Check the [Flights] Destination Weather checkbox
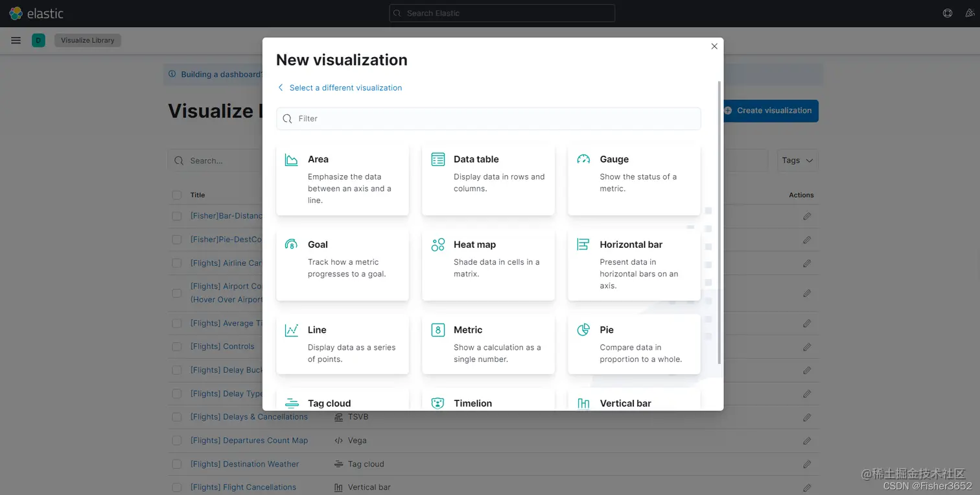This screenshot has height=495, width=980. tap(177, 465)
